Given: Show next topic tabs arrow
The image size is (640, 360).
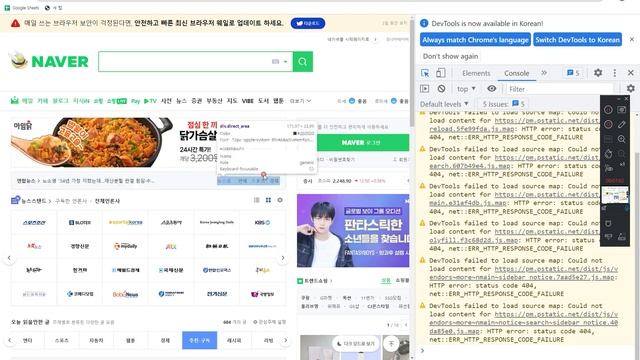Looking at the screenshot, I should click(x=286, y=340).
